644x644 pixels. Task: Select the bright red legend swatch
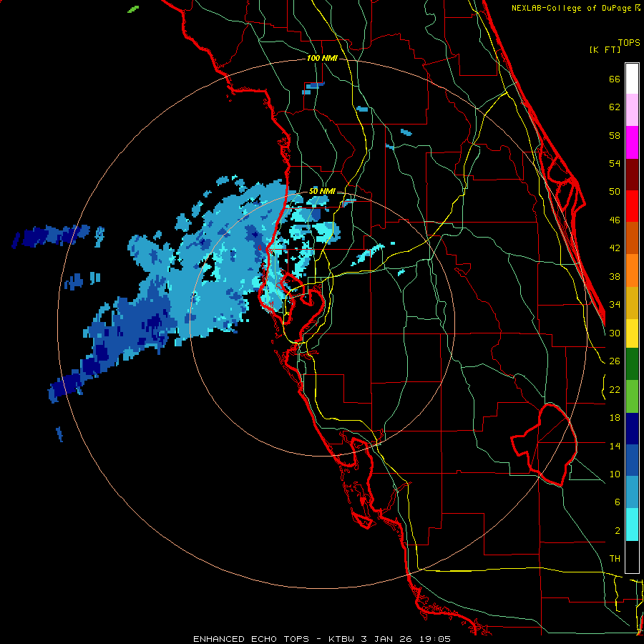[632, 206]
